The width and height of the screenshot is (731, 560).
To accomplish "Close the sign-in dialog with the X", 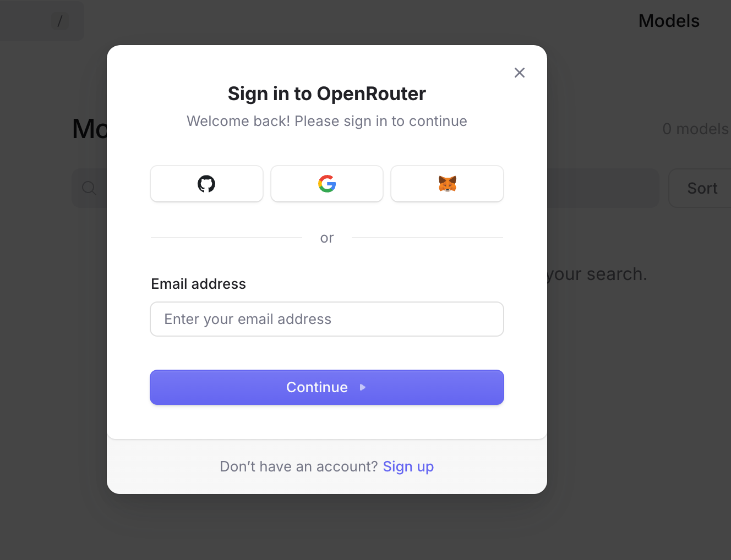I will 520,73.
